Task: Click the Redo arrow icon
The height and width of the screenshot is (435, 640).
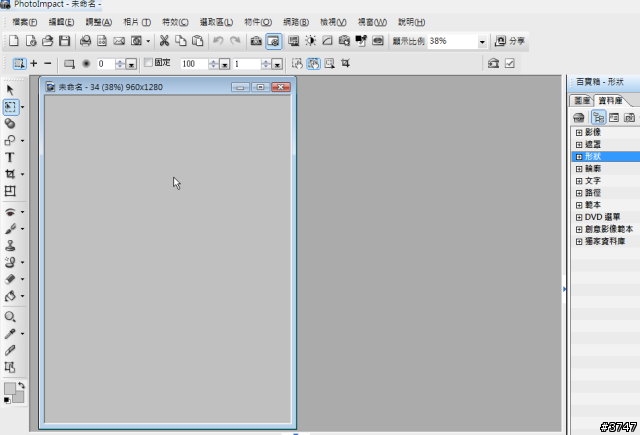Action: tap(235, 41)
